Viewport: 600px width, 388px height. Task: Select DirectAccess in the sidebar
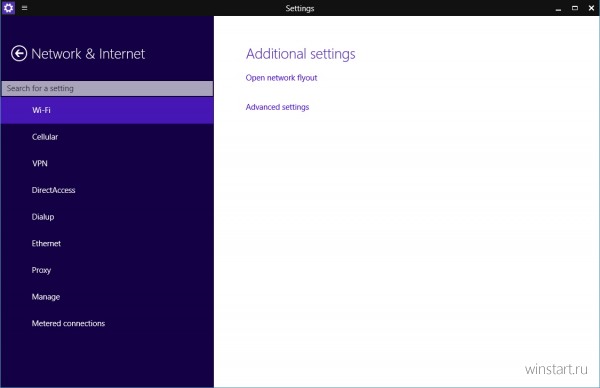click(x=107, y=190)
